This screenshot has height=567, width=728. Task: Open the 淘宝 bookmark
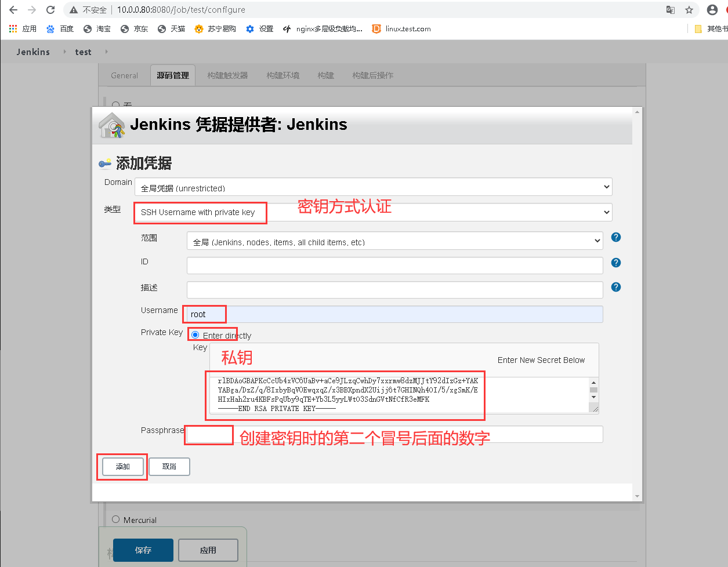[x=97, y=29]
